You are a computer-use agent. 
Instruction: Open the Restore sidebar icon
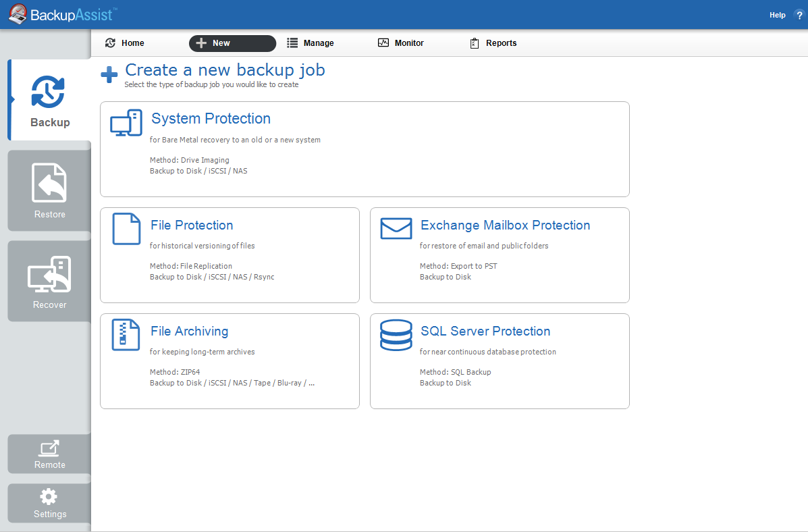coord(49,182)
